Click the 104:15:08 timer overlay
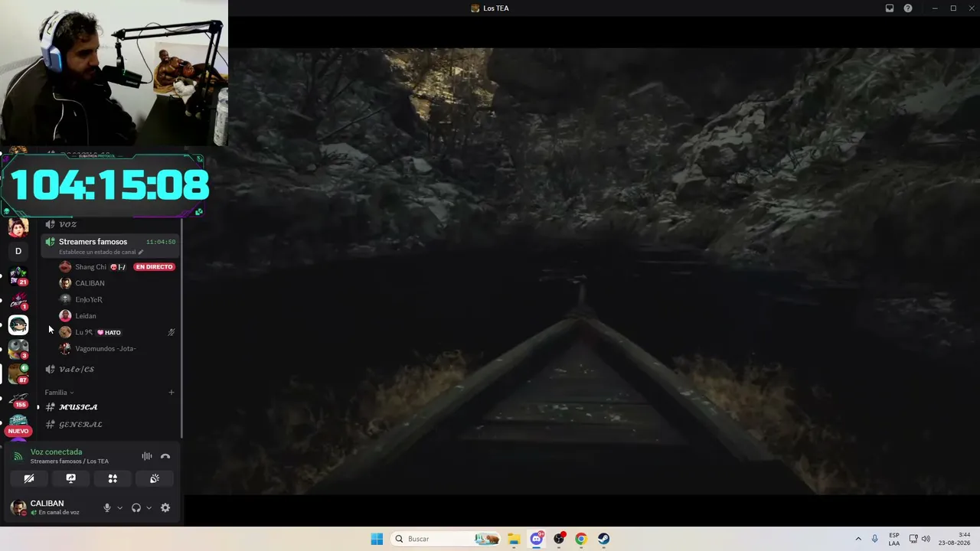Screen dimensions: 980x551 [x=109, y=185]
